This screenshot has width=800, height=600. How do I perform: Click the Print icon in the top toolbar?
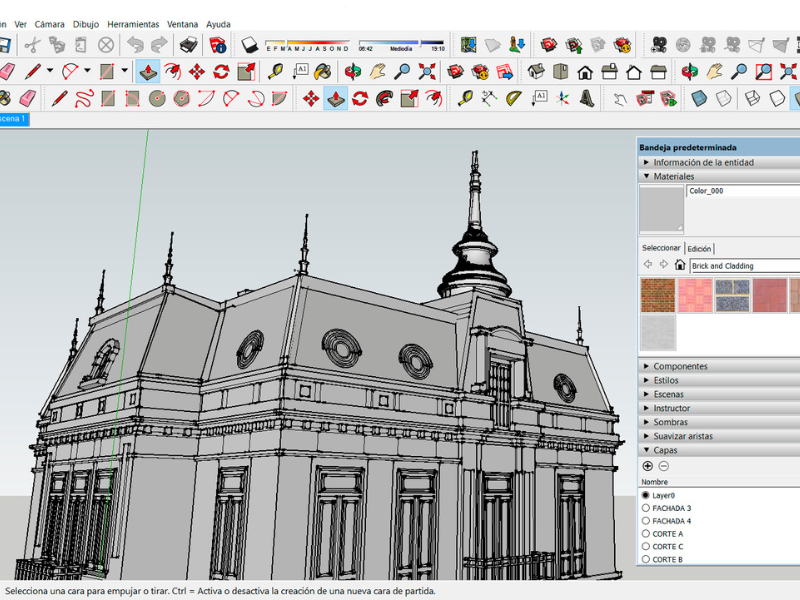point(188,45)
